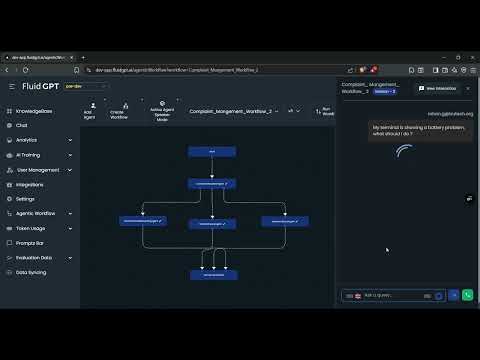Click the Evaluation Data sidebar item
The image size is (480, 360).
pyautogui.click(x=34, y=258)
